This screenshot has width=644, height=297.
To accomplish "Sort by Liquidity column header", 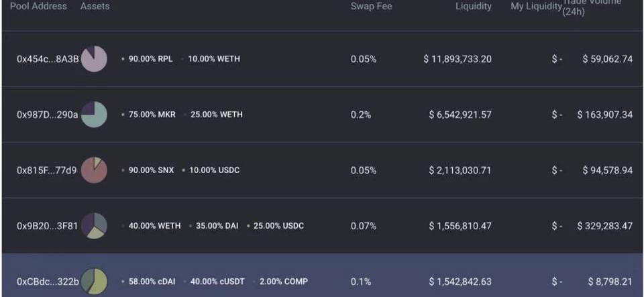I will click(473, 7).
